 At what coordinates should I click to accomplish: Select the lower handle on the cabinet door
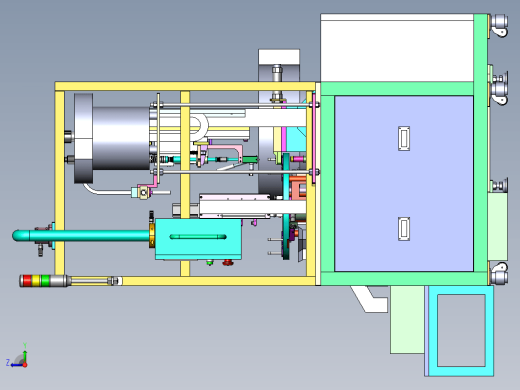404,229
